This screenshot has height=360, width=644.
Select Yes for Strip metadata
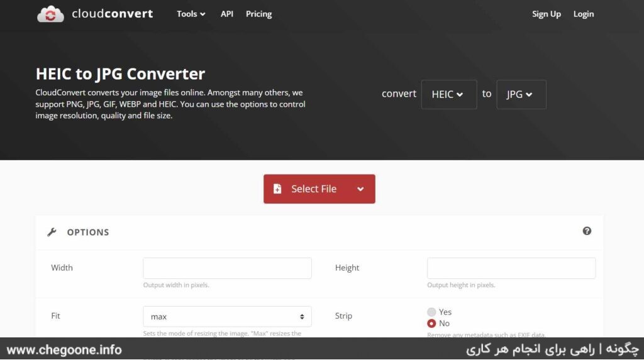click(431, 312)
